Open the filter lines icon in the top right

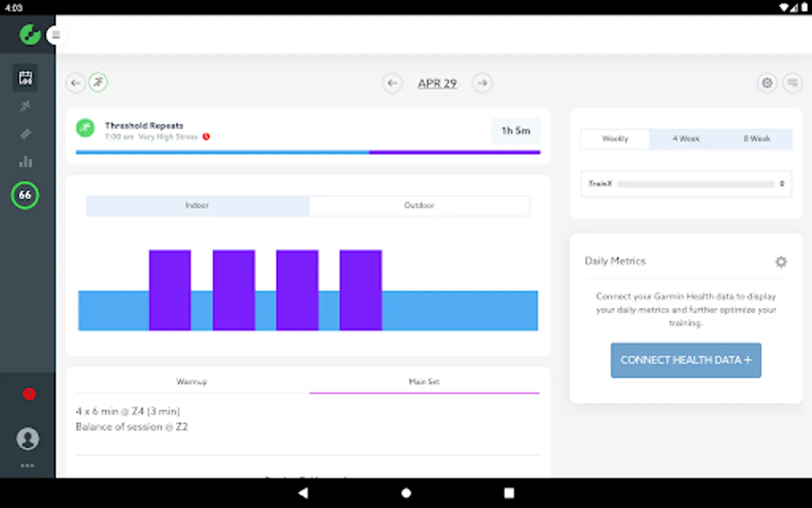tap(792, 83)
